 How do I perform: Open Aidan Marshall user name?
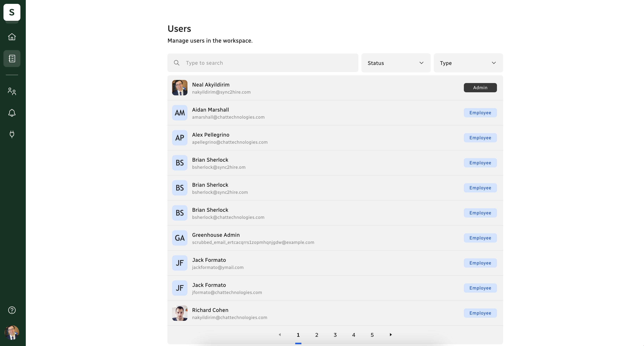coord(210,110)
